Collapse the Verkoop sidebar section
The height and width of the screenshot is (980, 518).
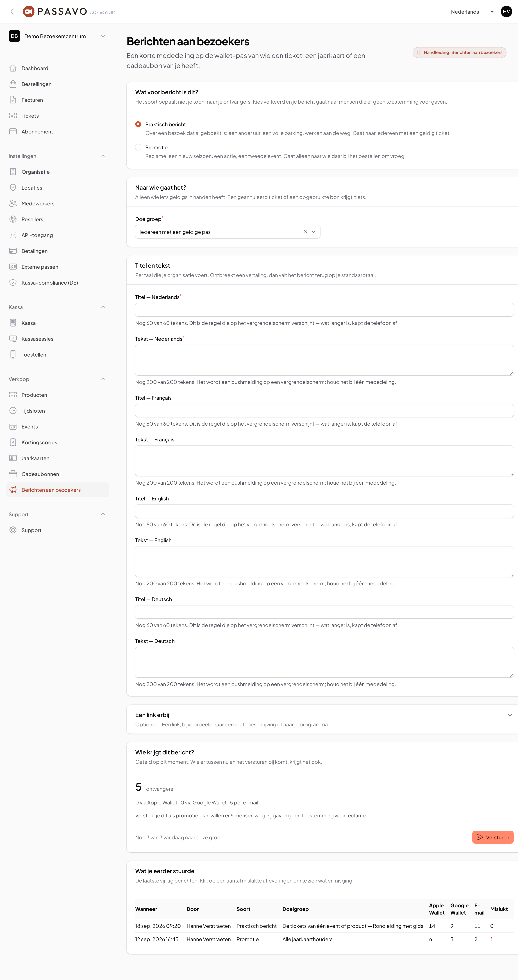pos(103,379)
